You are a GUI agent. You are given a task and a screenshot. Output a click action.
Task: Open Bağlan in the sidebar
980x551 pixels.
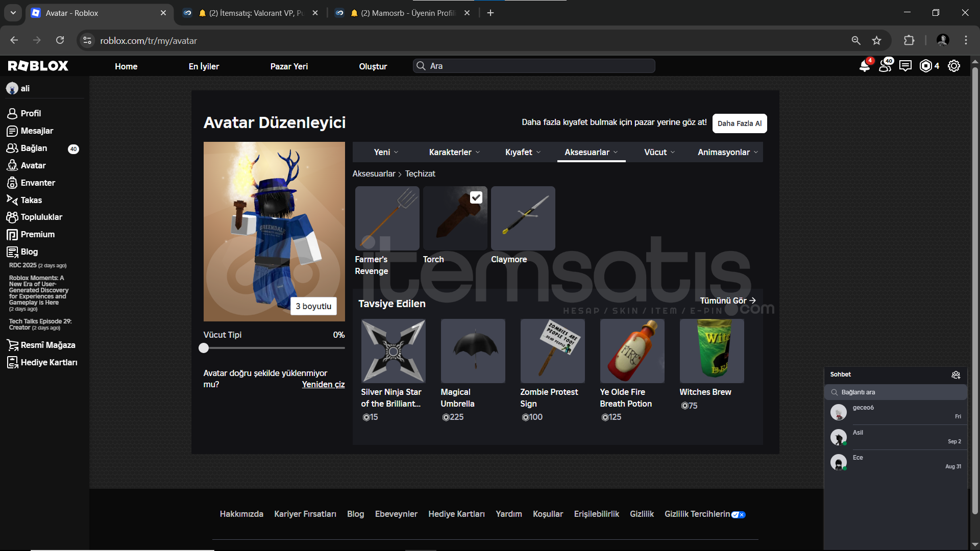pyautogui.click(x=27, y=148)
